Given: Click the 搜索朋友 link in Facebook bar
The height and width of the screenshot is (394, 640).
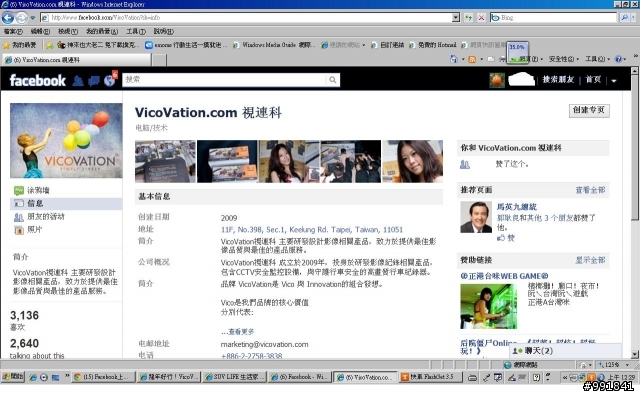Looking at the screenshot, I should click(x=558, y=80).
